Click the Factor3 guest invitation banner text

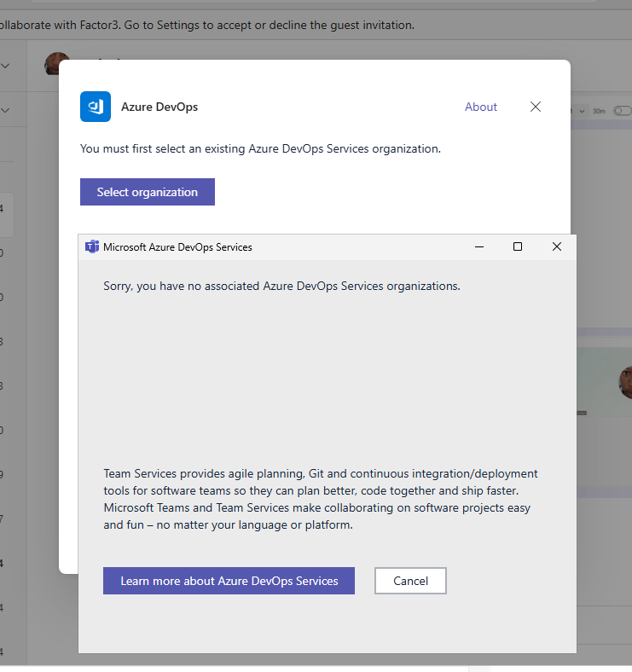(x=207, y=25)
